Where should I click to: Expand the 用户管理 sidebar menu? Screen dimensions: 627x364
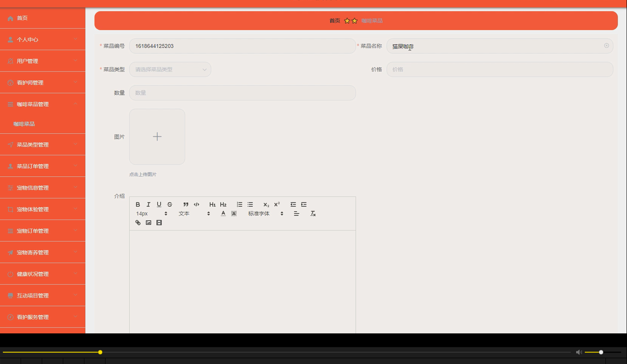point(43,61)
